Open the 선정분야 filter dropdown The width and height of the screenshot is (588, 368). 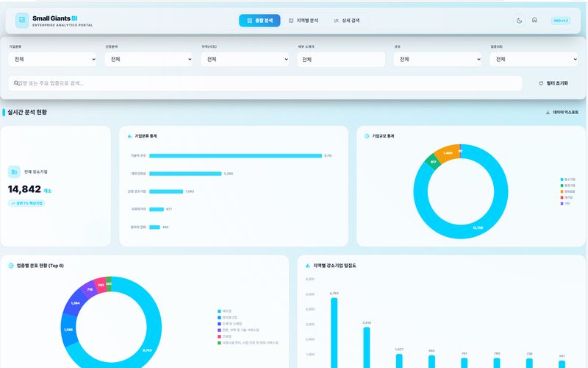tap(148, 60)
